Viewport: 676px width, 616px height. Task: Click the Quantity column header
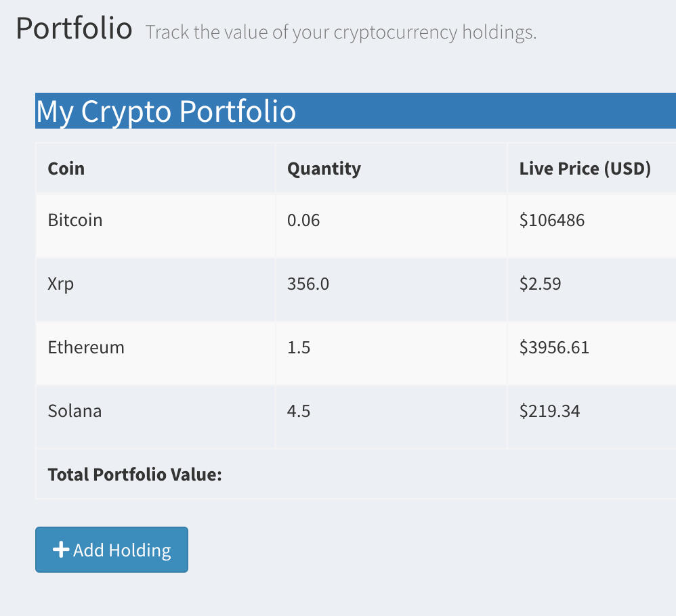[x=324, y=168]
